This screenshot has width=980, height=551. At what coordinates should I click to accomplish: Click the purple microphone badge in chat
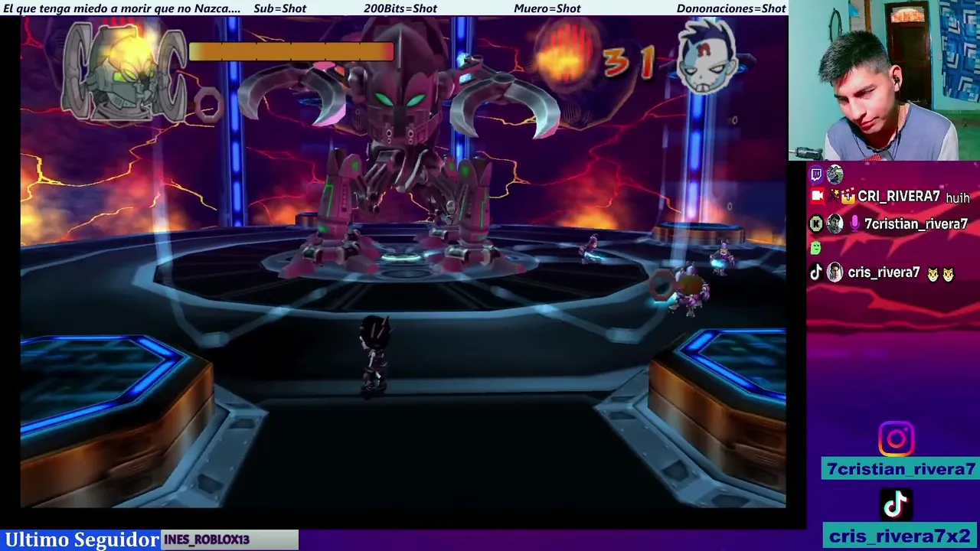click(854, 224)
